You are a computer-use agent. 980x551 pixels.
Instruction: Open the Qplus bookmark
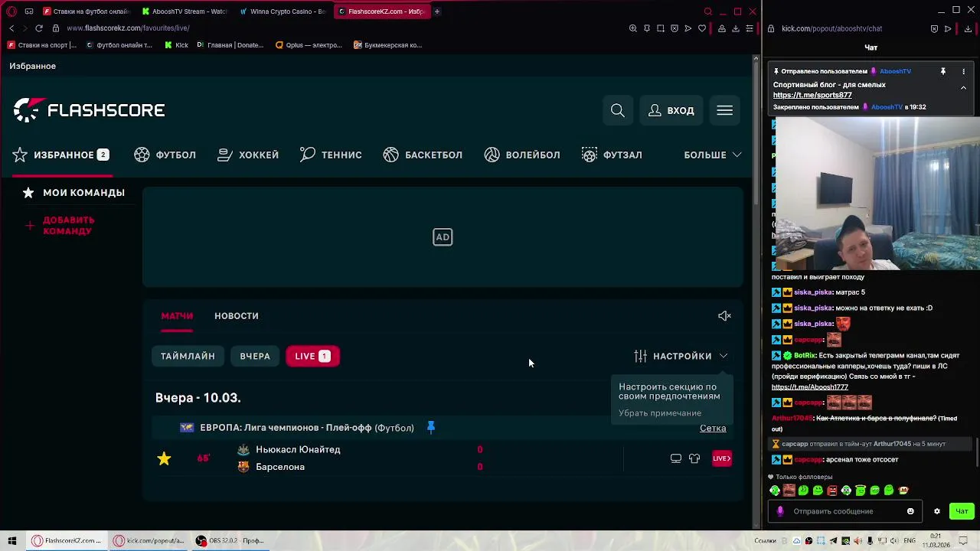pos(309,45)
